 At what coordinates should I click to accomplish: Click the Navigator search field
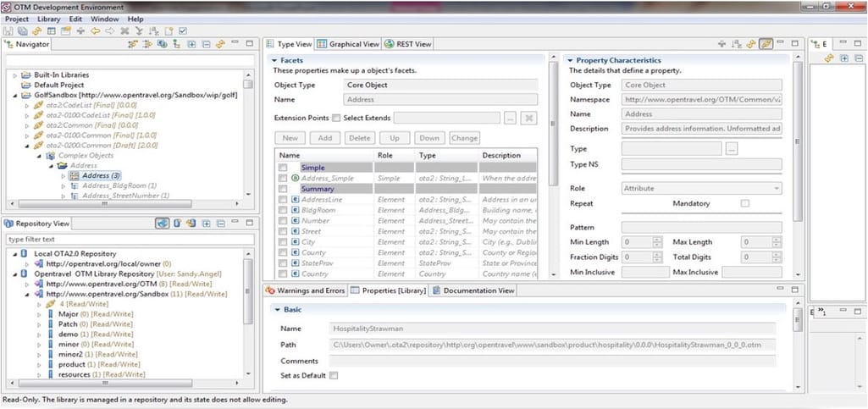[x=130, y=60]
